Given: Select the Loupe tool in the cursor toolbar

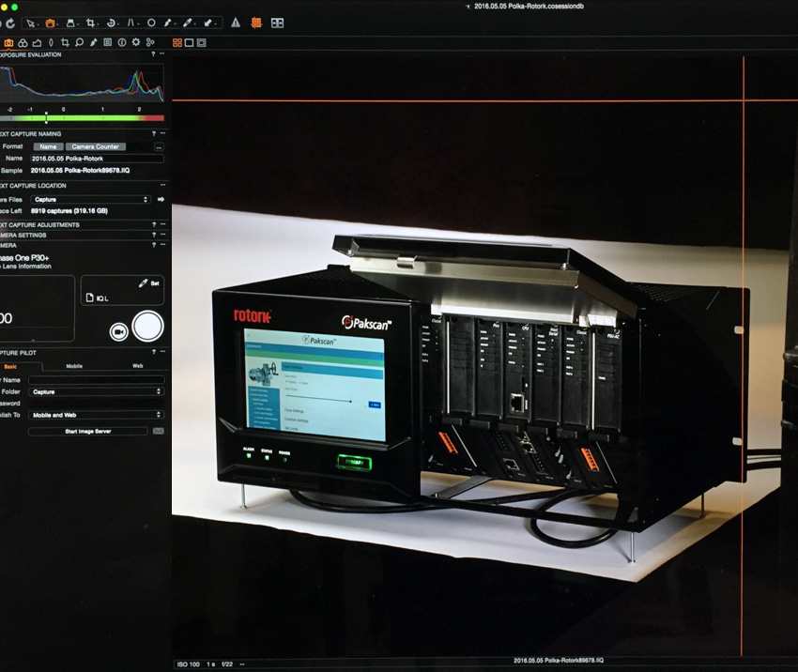Looking at the screenshot, I should pos(70,23).
